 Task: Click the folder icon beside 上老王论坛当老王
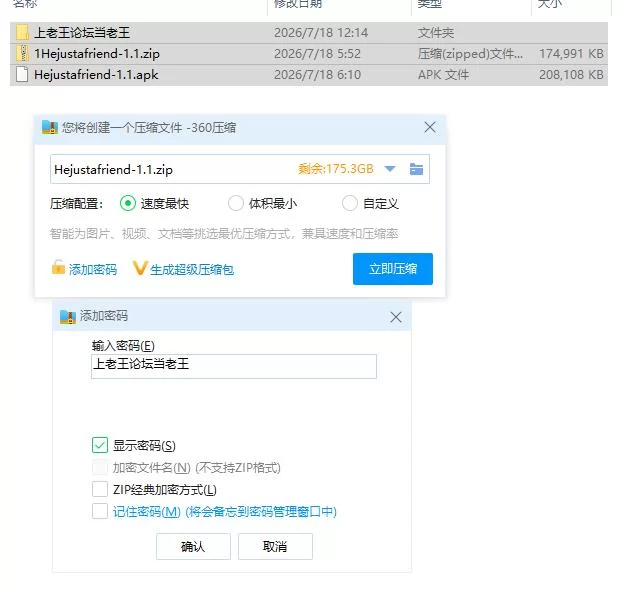(x=22, y=33)
